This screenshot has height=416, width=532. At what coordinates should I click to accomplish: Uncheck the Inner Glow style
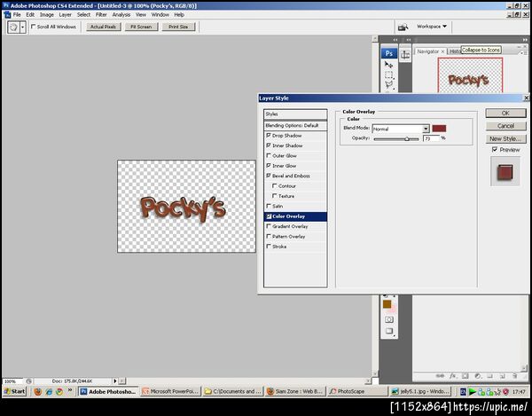pos(269,166)
